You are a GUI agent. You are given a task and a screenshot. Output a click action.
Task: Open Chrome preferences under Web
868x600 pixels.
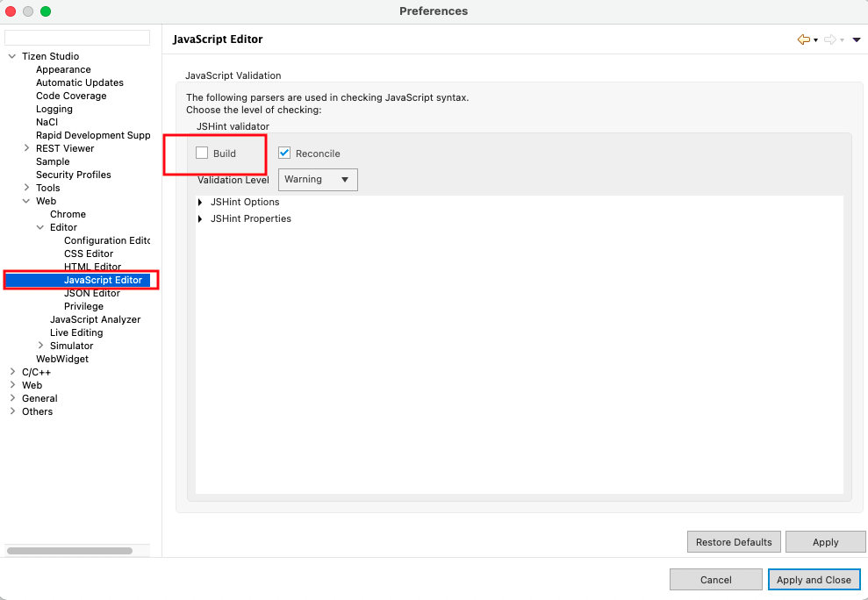(68, 214)
